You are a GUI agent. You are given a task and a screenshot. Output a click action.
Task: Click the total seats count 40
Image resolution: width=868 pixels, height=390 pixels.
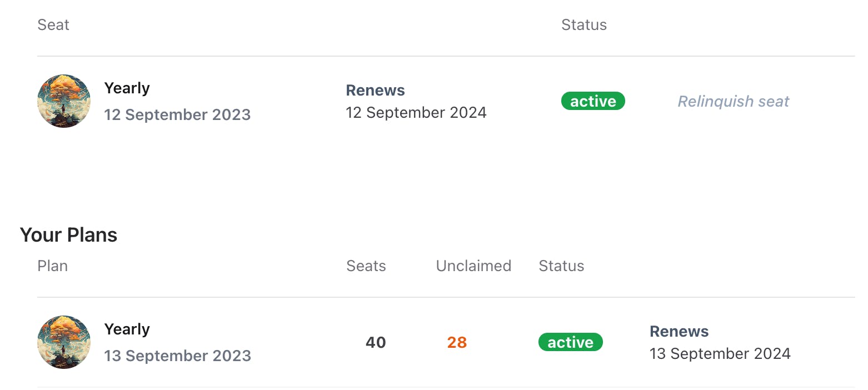tap(376, 343)
